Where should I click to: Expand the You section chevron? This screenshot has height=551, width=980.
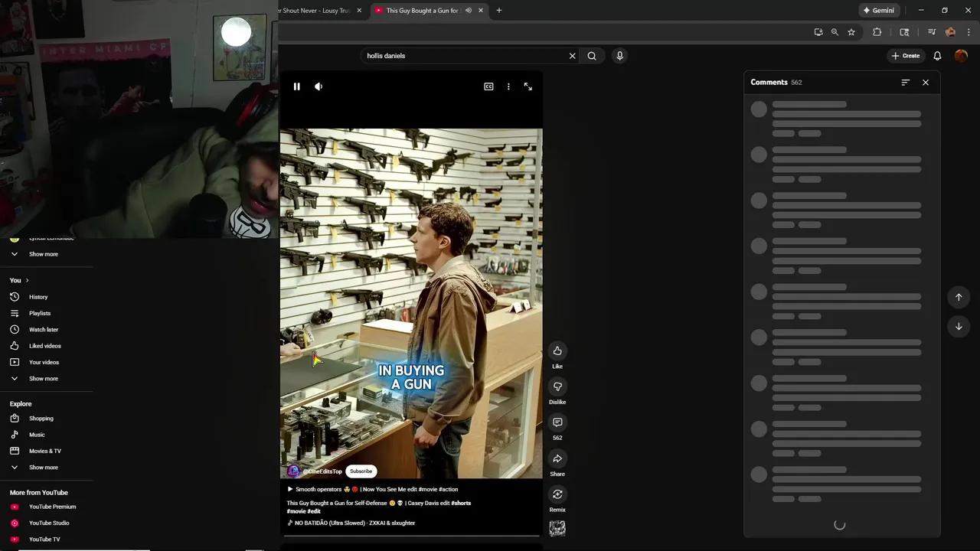click(x=27, y=280)
